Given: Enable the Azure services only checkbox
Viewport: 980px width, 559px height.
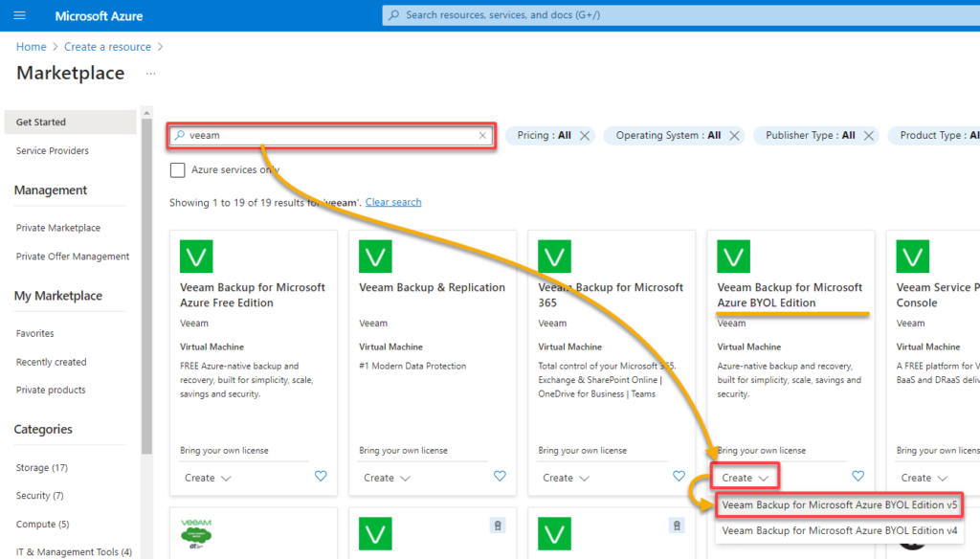Looking at the screenshot, I should [x=177, y=170].
